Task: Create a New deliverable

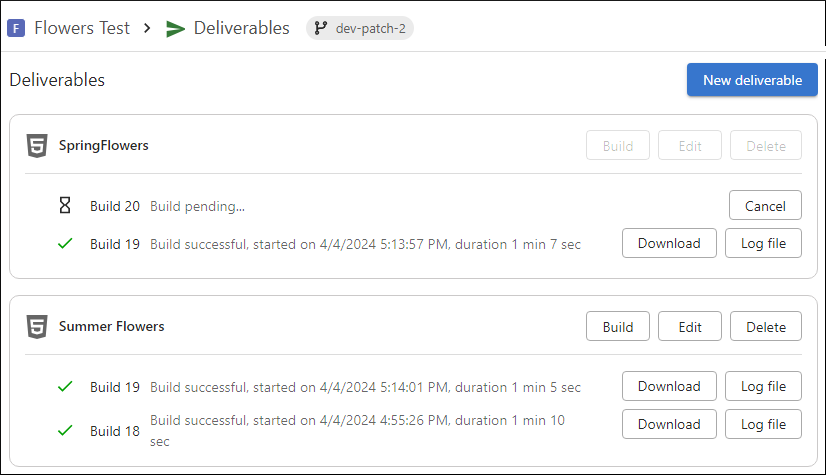Action: coord(752,80)
